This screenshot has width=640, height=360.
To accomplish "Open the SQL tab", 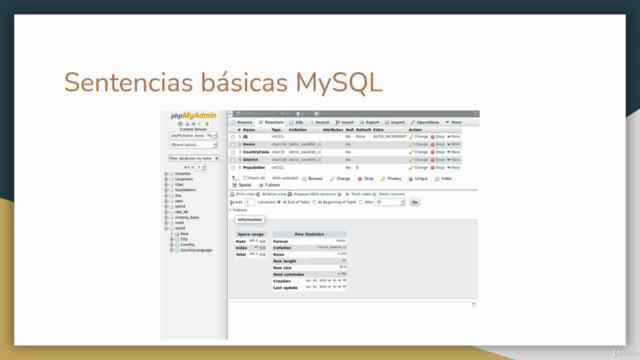I will [x=296, y=122].
